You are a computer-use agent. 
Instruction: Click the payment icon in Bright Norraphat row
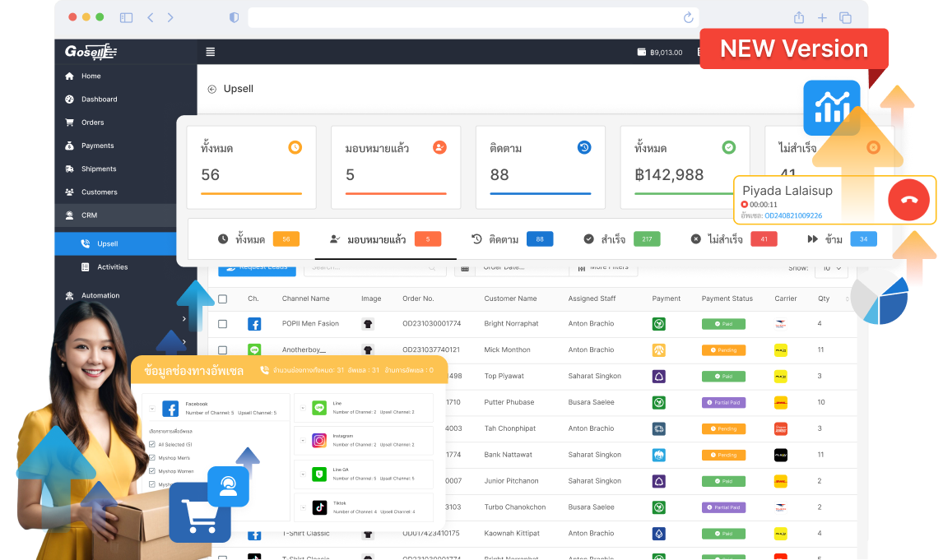point(659,324)
